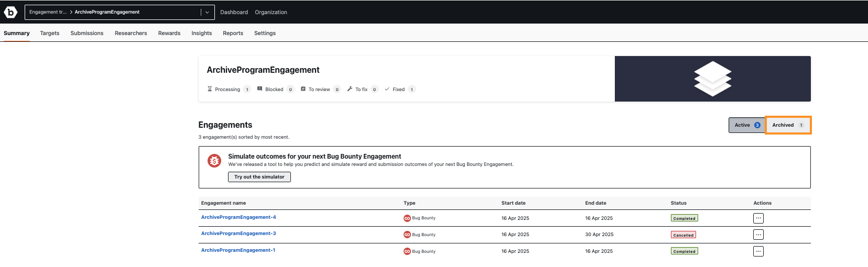Open ArchiveProgramEngagement-3 link
This screenshot has width=868, height=267.
pyautogui.click(x=238, y=233)
